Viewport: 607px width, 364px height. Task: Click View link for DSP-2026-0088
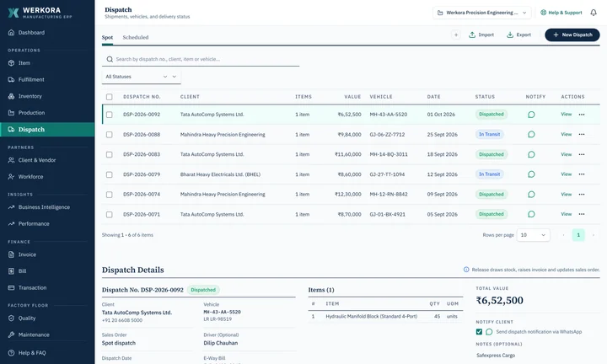(566, 134)
